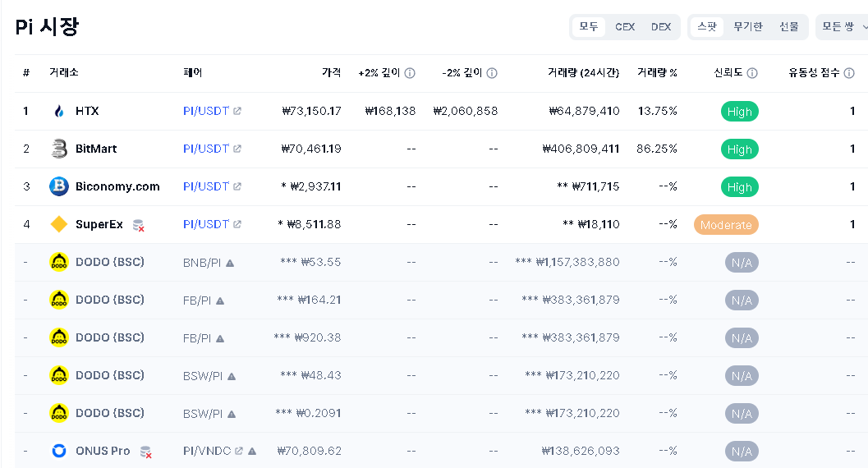Click the ₩1,157,383,880 volume cell
Image resolution: width=868 pixels, height=468 pixels.
click(567, 262)
